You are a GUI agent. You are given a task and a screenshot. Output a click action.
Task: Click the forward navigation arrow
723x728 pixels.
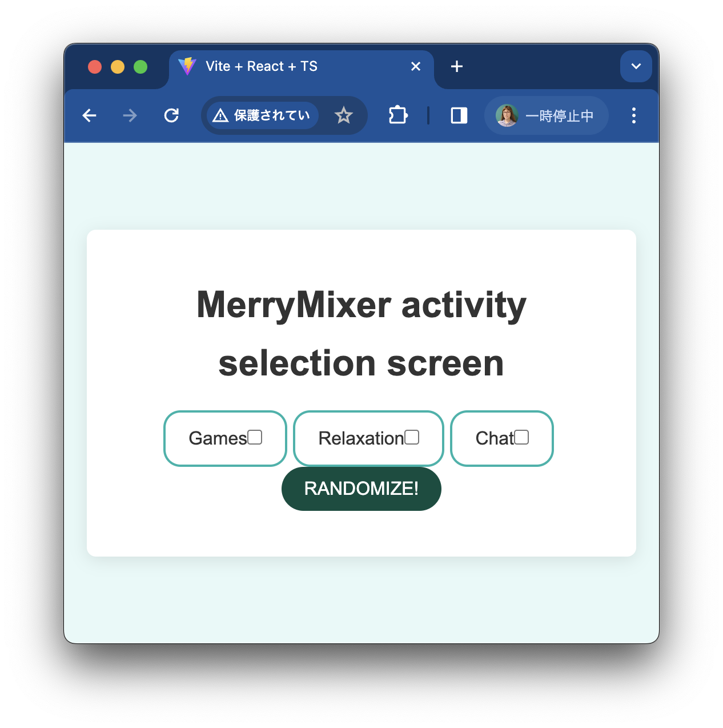pyautogui.click(x=130, y=116)
